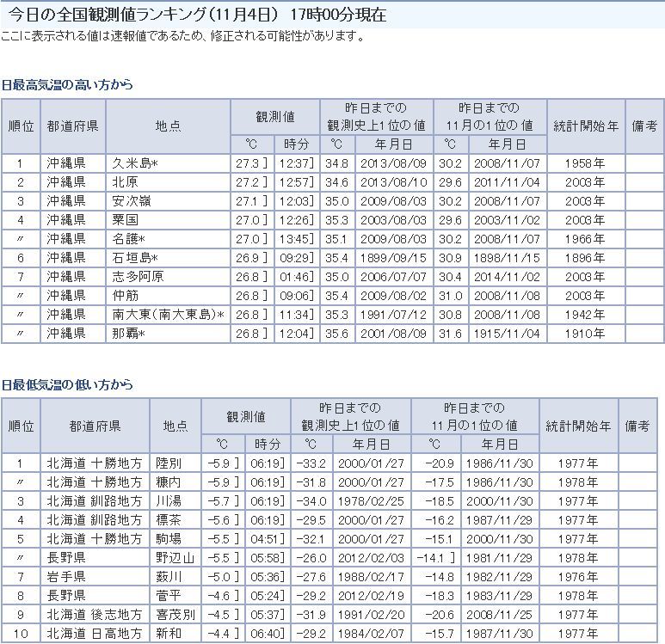Screen dimensions: 665x644
Task: Select the 粟国 station entry
Action: tap(126, 219)
